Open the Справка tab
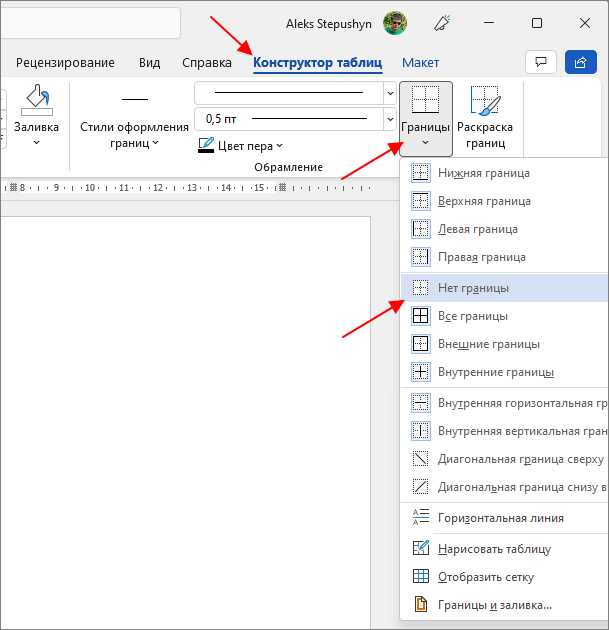This screenshot has height=630, width=609. (x=207, y=63)
